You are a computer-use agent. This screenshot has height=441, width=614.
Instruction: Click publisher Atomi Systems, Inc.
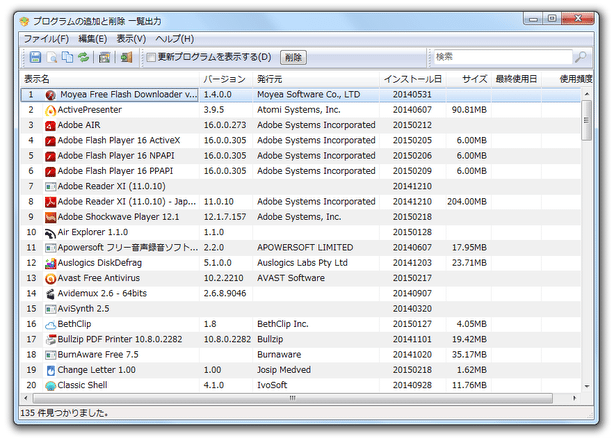pos(299,110)
